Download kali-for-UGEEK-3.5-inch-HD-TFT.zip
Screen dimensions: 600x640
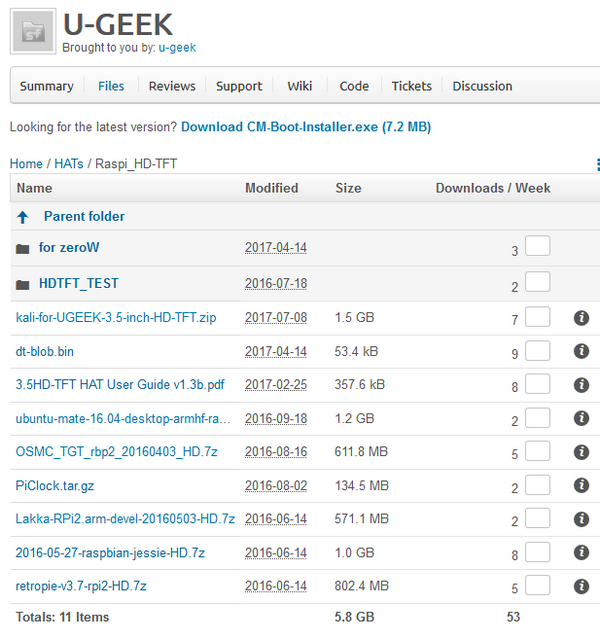point(116,318)
